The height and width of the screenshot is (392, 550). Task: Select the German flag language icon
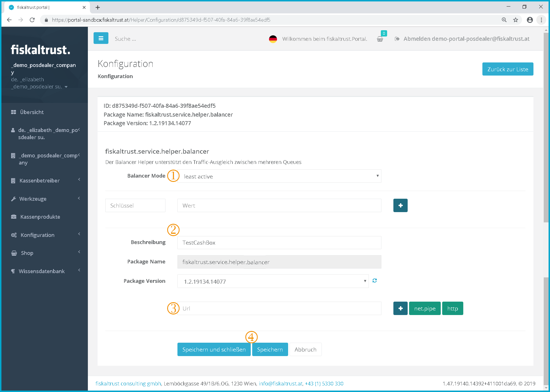(273, 39)
